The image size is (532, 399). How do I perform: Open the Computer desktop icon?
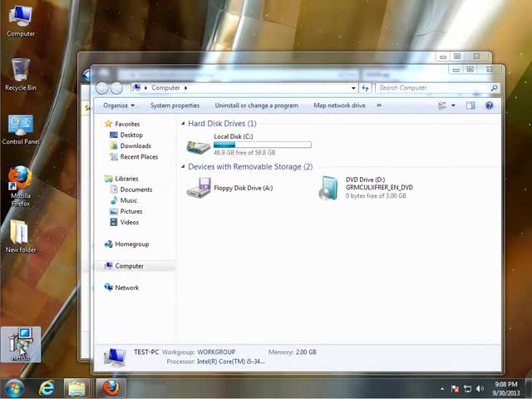pyautogui.click(x=20, y=21)
